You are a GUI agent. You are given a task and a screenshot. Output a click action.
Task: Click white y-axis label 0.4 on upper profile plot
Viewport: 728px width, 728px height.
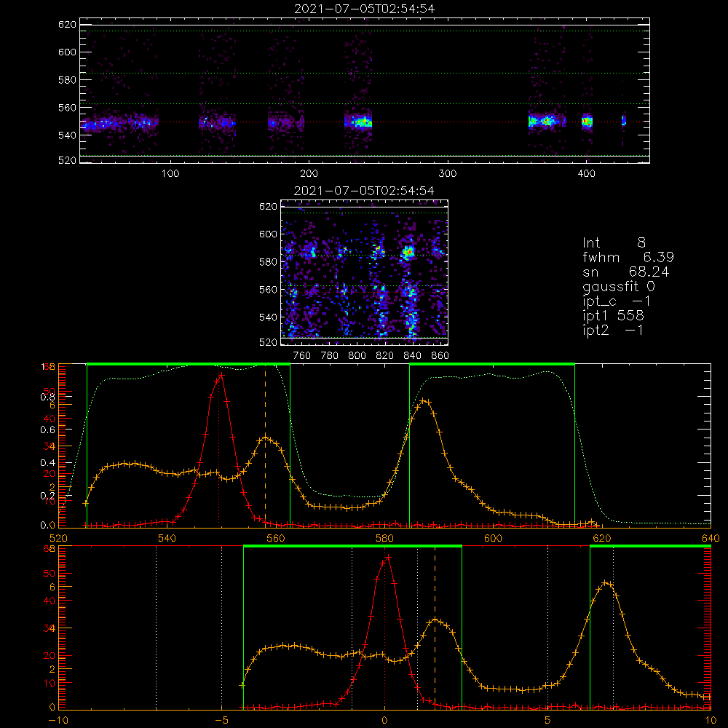click(47, 463)
